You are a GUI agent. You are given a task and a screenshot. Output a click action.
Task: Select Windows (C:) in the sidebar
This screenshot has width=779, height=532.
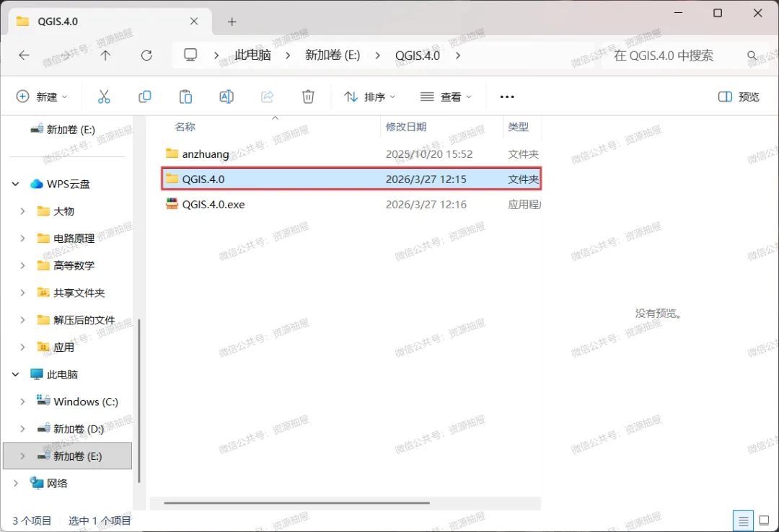(86, 402)
